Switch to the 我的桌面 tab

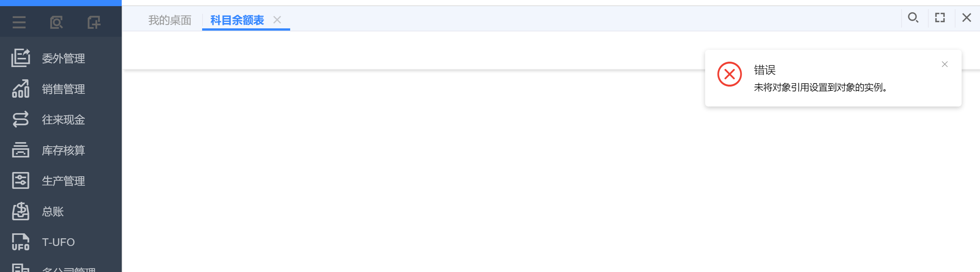click(170, 20)
